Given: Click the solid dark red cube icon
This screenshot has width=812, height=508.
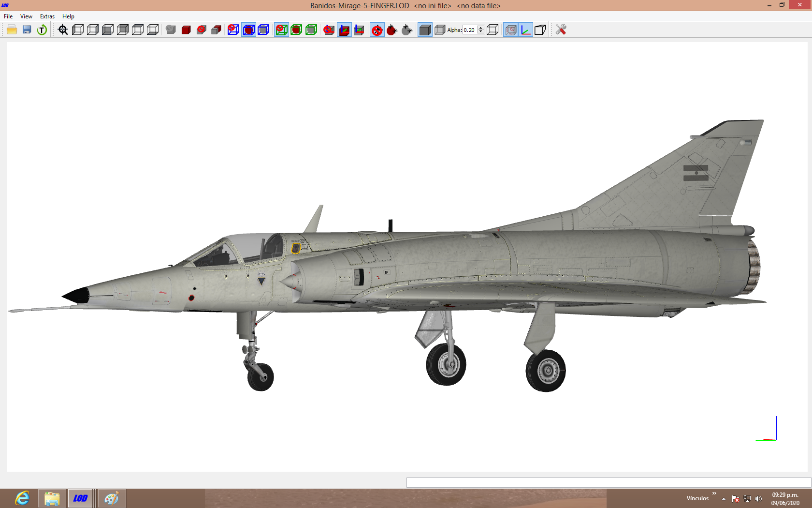Looking at the screenshot, I should [186, 30].
